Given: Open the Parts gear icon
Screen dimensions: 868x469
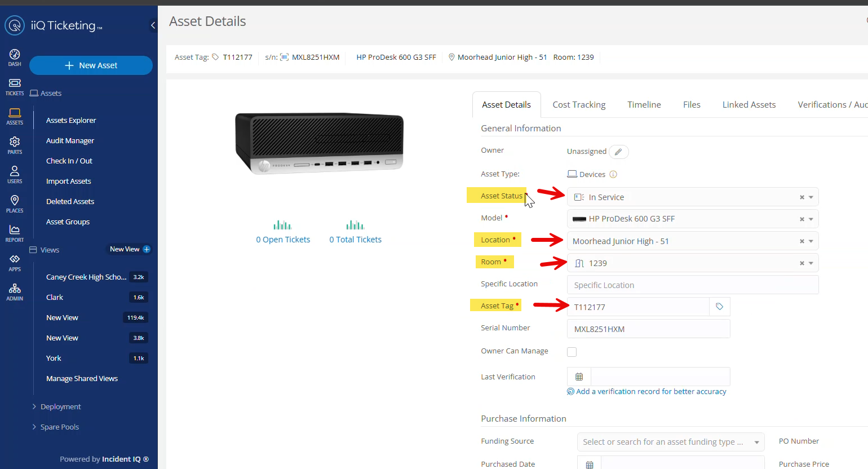Looking at the screenshot, I should click(15, 144).
